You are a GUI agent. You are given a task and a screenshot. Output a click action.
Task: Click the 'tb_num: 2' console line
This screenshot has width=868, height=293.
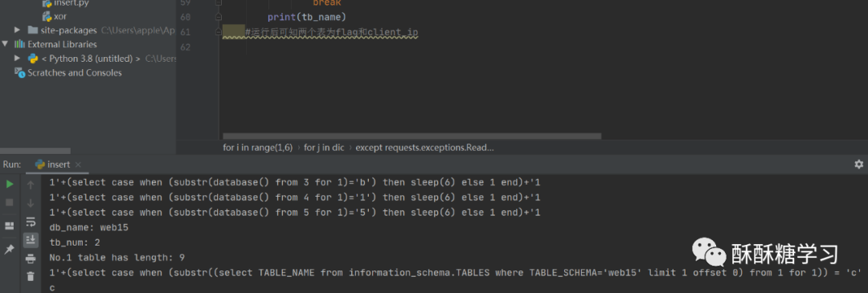[x=74, y=242]
